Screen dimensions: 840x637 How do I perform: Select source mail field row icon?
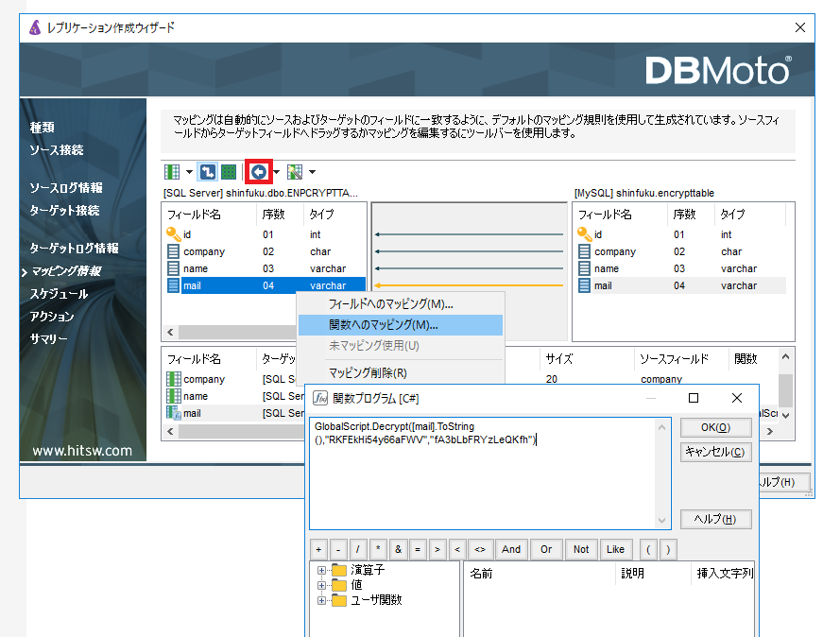click(x=173, y=285)
